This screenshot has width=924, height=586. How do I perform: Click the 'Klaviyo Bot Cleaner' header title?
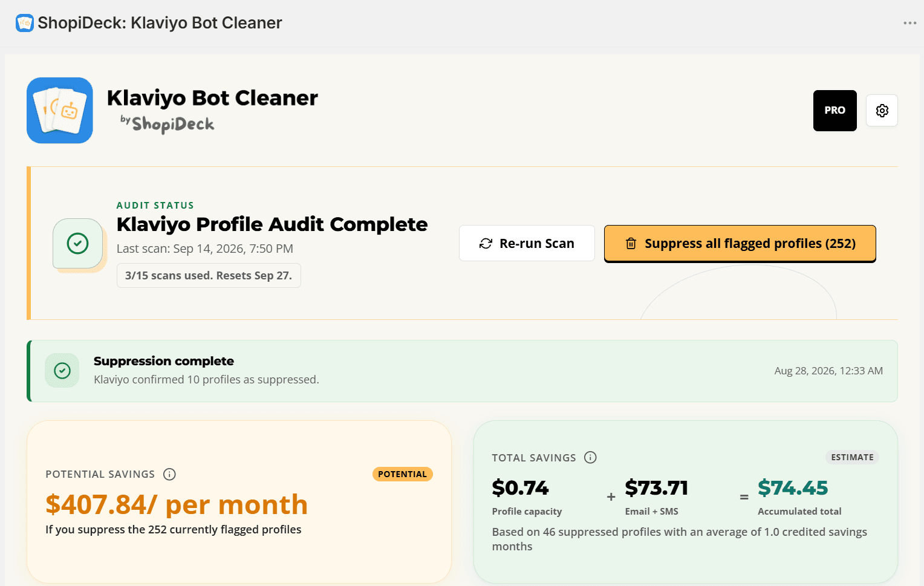(x=212, y=98)
